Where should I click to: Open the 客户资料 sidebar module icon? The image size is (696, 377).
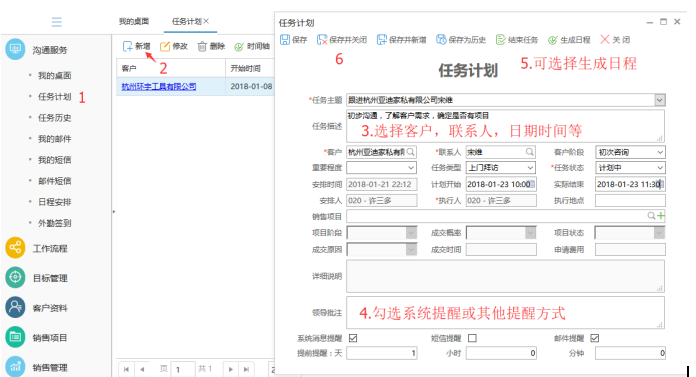pos(15,308)
